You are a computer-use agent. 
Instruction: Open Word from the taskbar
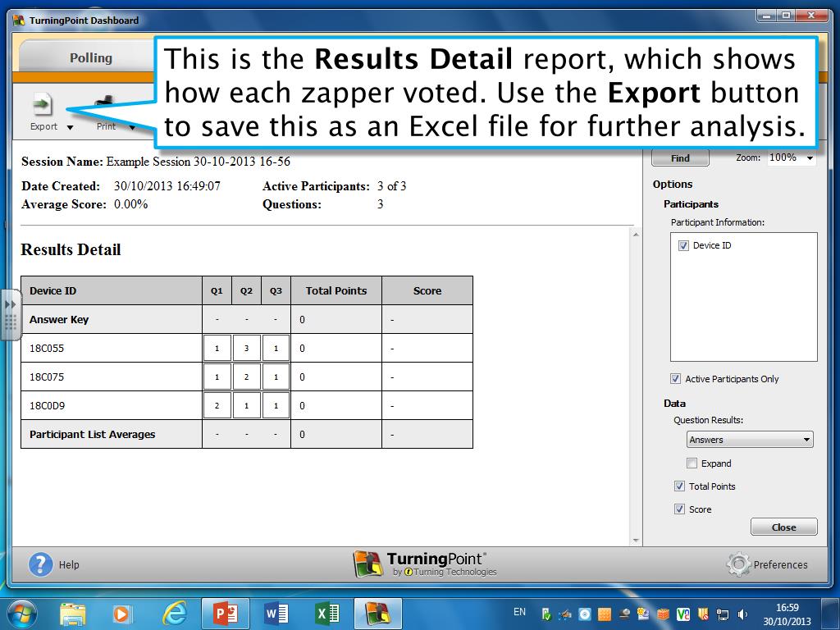[276, 613]
